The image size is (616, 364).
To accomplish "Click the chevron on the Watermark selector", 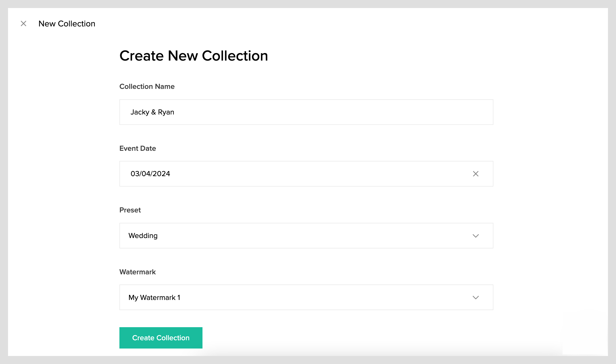I will pyautogui.click(x=476, y=297).
